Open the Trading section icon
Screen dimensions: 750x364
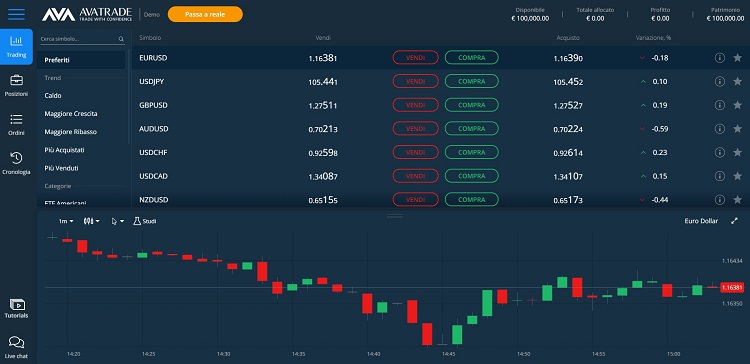point(16,42)
